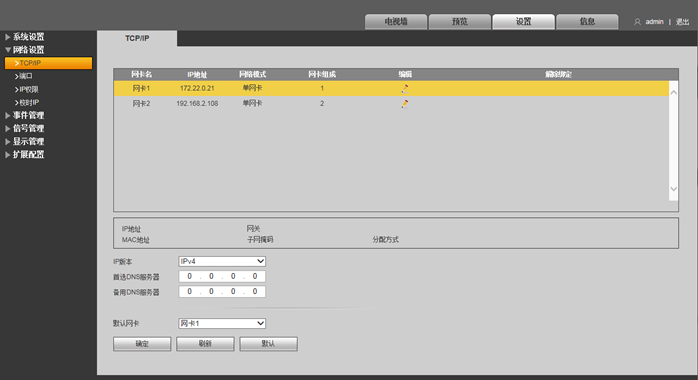Click first octet of 首选DNS服务器 field
Viewport: 698px width, 380px height.
coord(189,276)
